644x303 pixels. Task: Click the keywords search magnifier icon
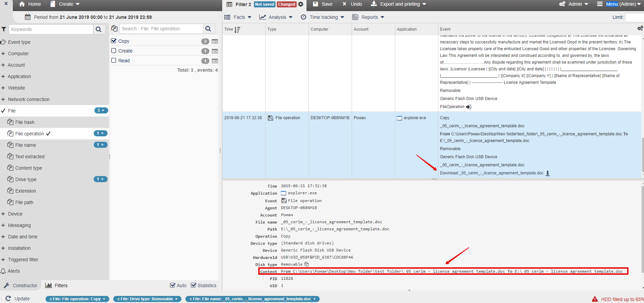(x=98, y=29)
